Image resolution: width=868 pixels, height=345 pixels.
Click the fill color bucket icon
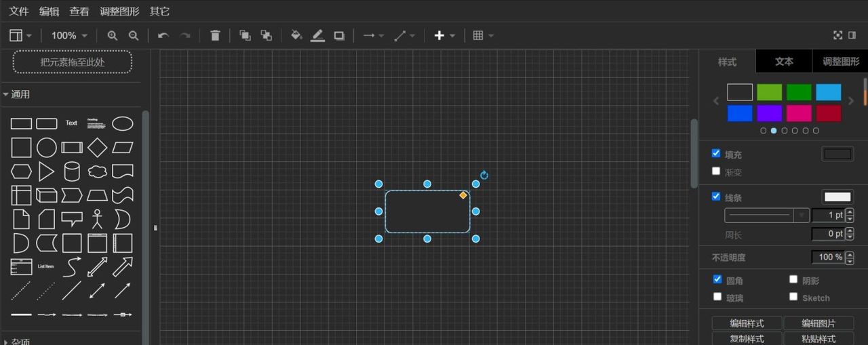coord(296,36)
